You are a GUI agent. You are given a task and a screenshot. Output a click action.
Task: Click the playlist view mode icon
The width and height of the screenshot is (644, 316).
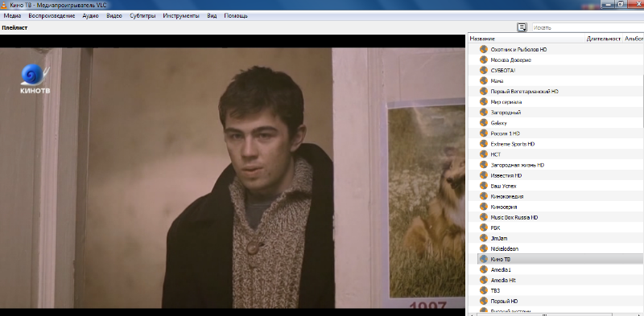(x=522, y=27)
